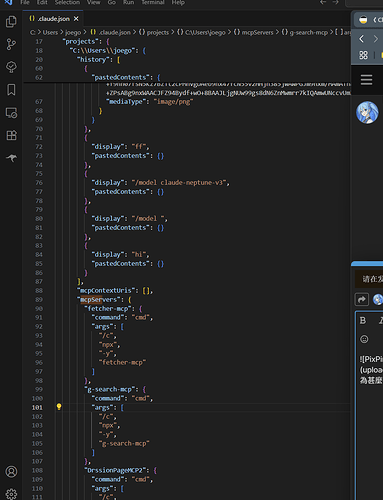Click the C:\Users\joego breadcrumb segment

click(x=201, y=32)
